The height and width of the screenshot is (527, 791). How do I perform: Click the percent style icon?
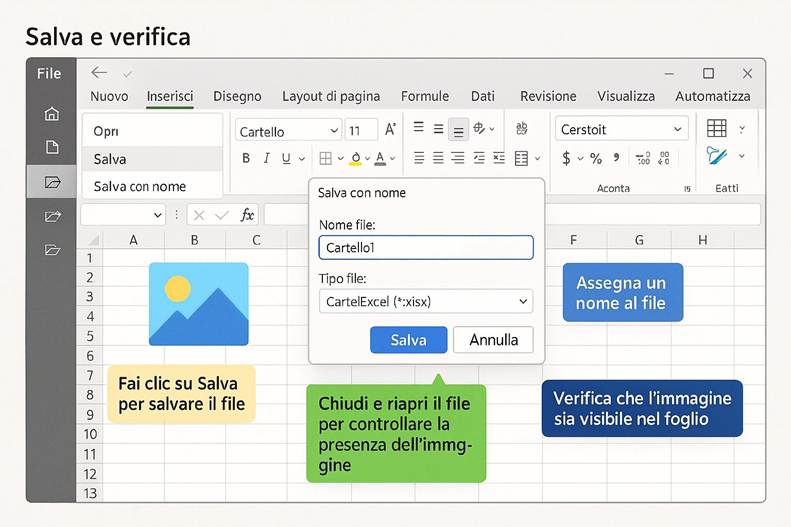pyautogui.click(x=596, y=158)
